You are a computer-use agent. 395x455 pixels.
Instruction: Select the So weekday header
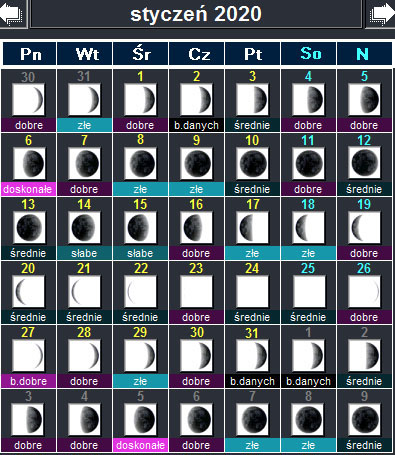309,54
